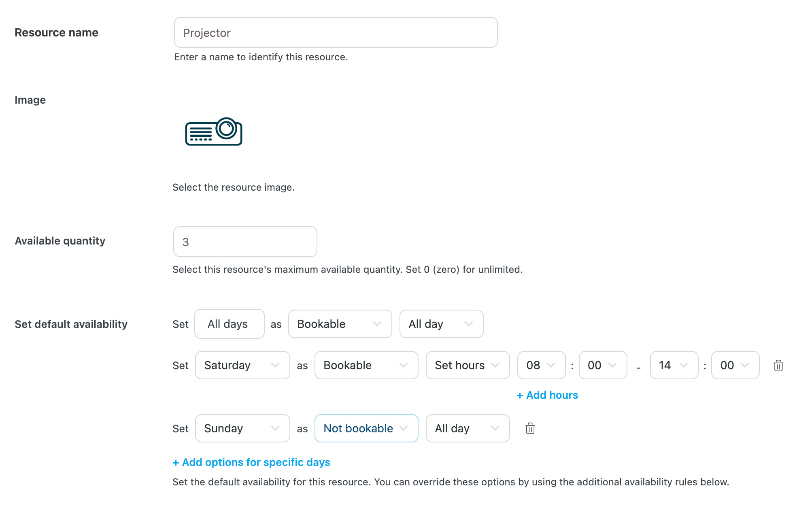This screenshot has width=812, height=523.
Task: Open the Not bookable status dropdown
Action: [x=366, y=428]
